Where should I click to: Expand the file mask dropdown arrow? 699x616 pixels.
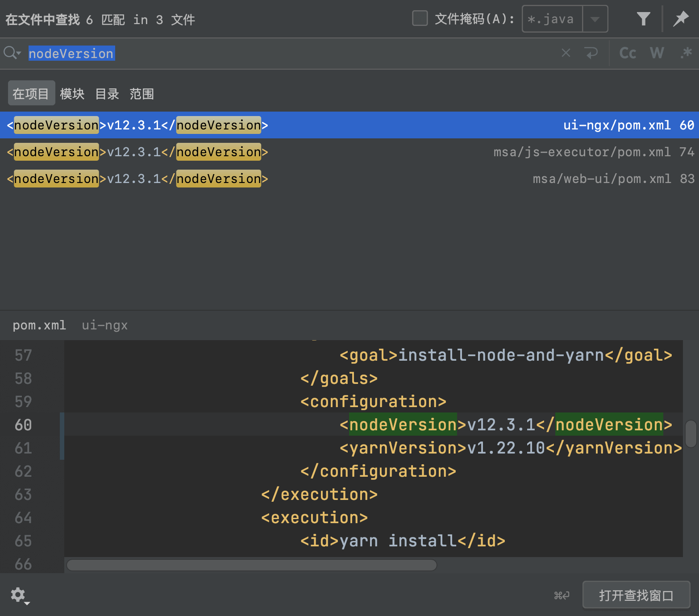[595, 19]
